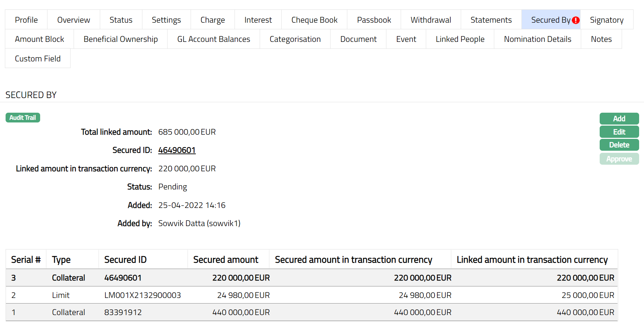Click the Approve button
Viewport: 644px width, 329px height.
pos(619,159)
